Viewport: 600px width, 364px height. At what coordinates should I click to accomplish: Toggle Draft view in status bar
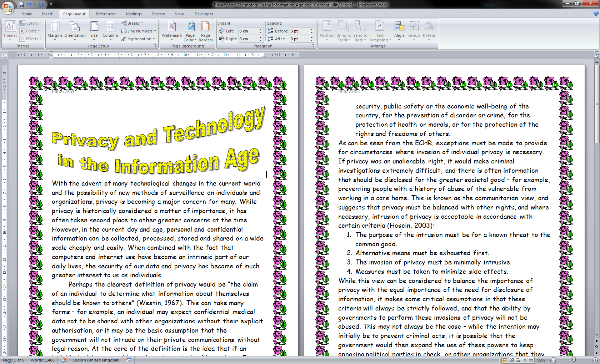point(531,360)
